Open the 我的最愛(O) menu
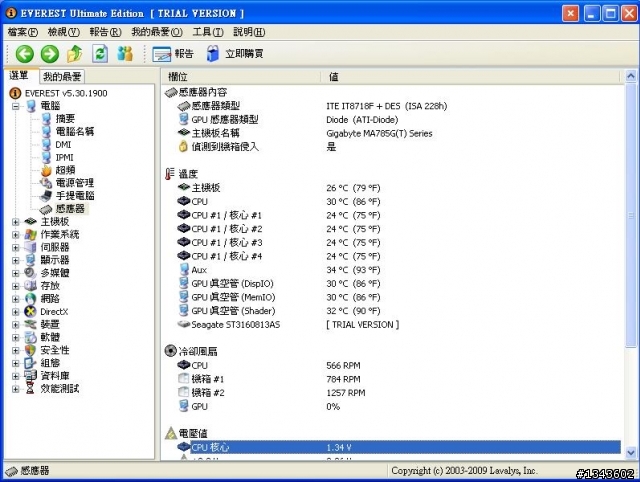Image resolution: width=640 pixels, height=482 pixels. [x=157, y=32]
